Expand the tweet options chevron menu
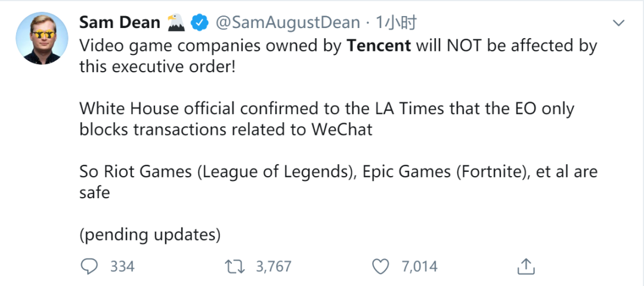This screenshot has height=286, width=644. click(x=619, y=23)
